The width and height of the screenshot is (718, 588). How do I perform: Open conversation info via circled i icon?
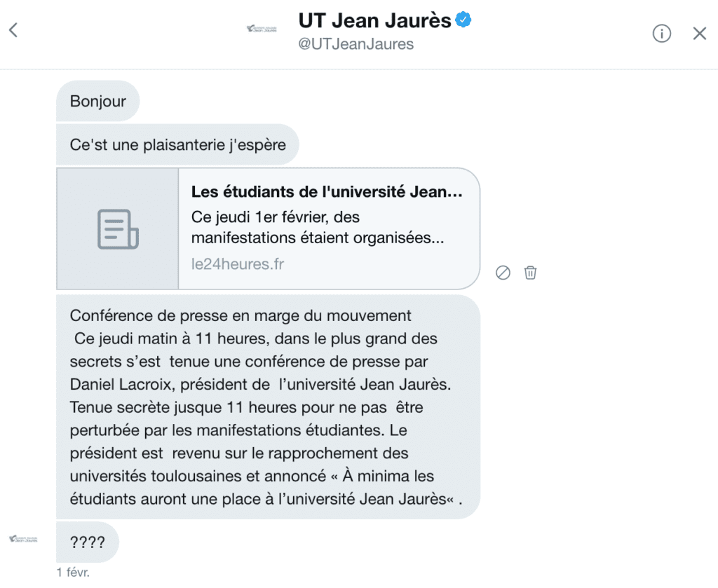tap(661, 34)
